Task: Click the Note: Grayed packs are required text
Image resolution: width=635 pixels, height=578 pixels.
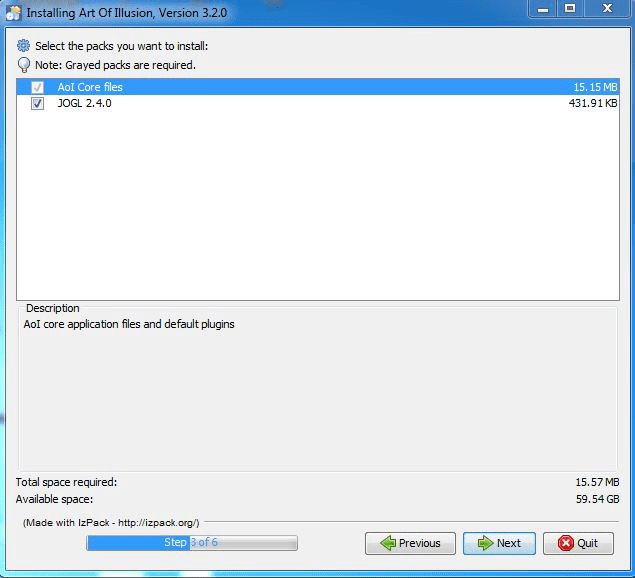Action: 115,65
